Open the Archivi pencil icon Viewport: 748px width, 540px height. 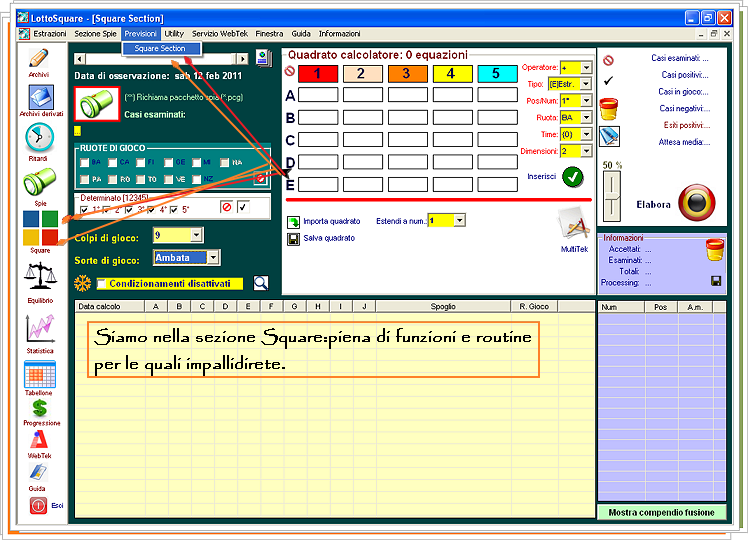[x=39, y=59]
